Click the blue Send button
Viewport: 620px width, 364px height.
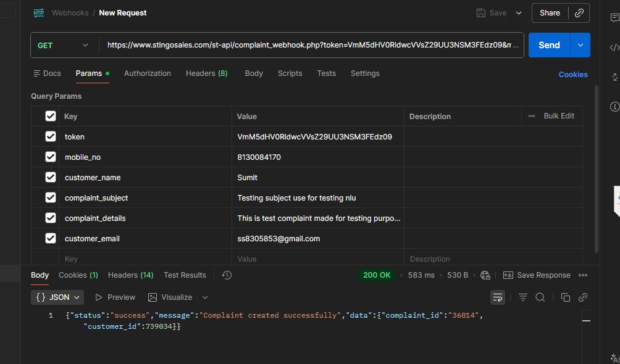[549, 45]
